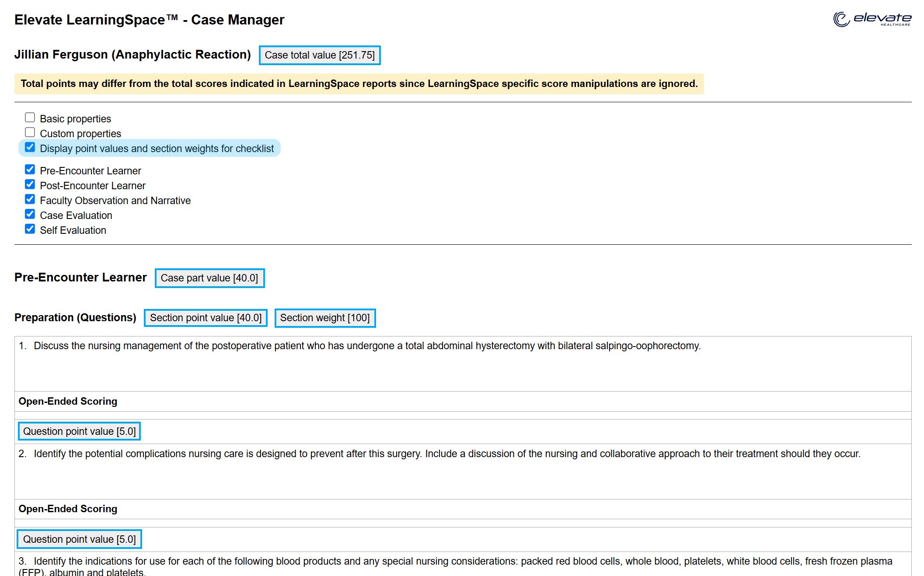Click the Pre-Encounter Learner checkbox label

(91, 171)
